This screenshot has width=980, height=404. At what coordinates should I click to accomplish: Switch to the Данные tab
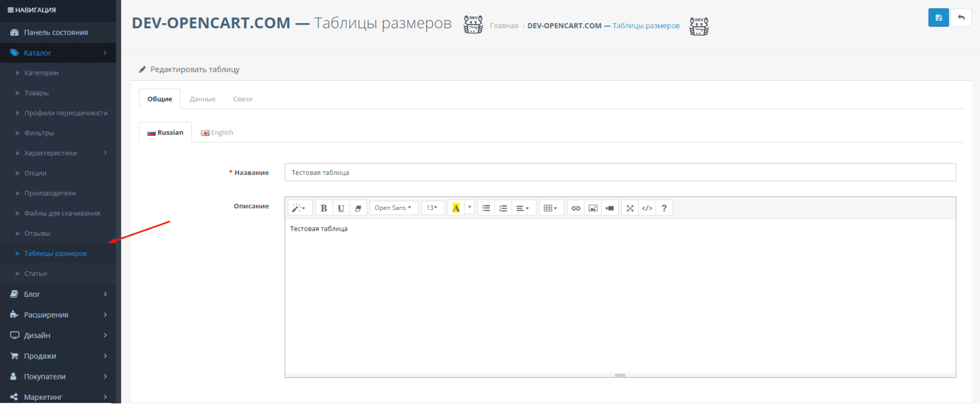[x=203, y=99]
